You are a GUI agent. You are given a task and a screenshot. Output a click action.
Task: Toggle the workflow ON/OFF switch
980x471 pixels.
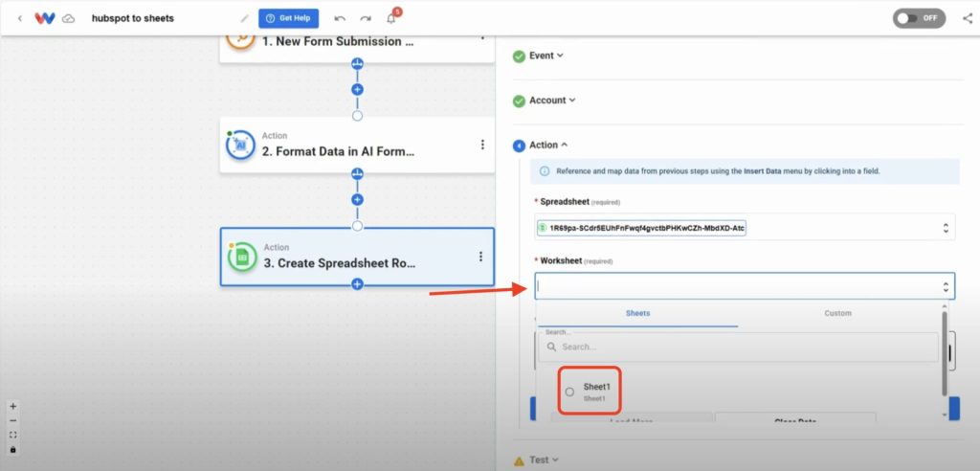[919, 18]
